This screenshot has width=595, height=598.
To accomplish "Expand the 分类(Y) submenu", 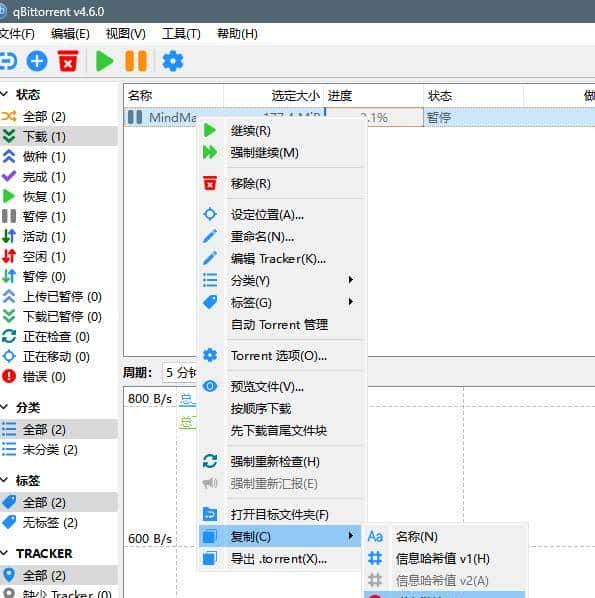I will point(281,280).
